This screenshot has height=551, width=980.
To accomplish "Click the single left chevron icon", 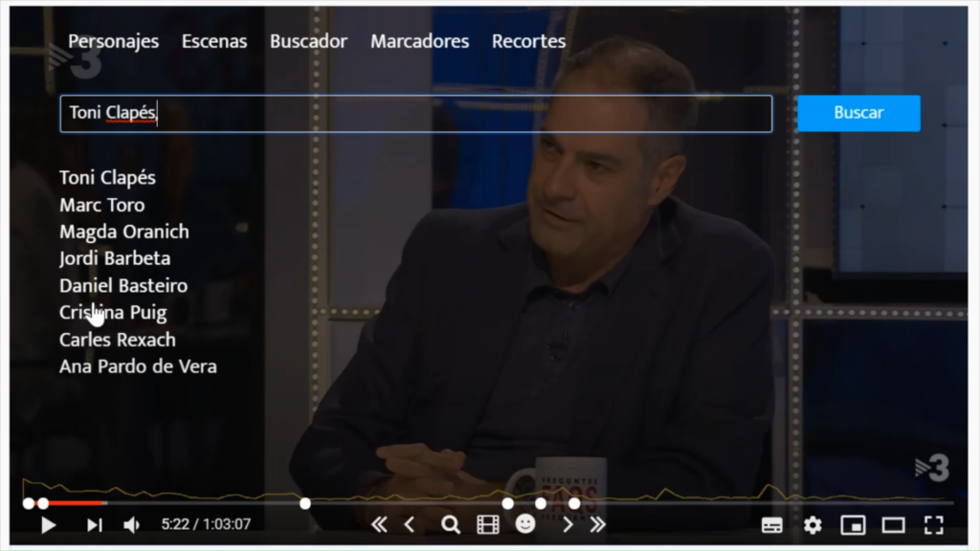I will click(410, 524).
